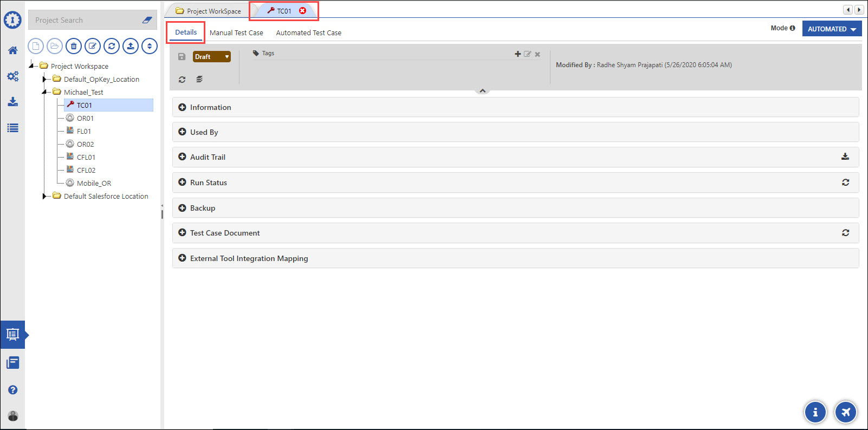Edit tags with the pencil icon
The image size is (868, 430).
coord(527,54)
